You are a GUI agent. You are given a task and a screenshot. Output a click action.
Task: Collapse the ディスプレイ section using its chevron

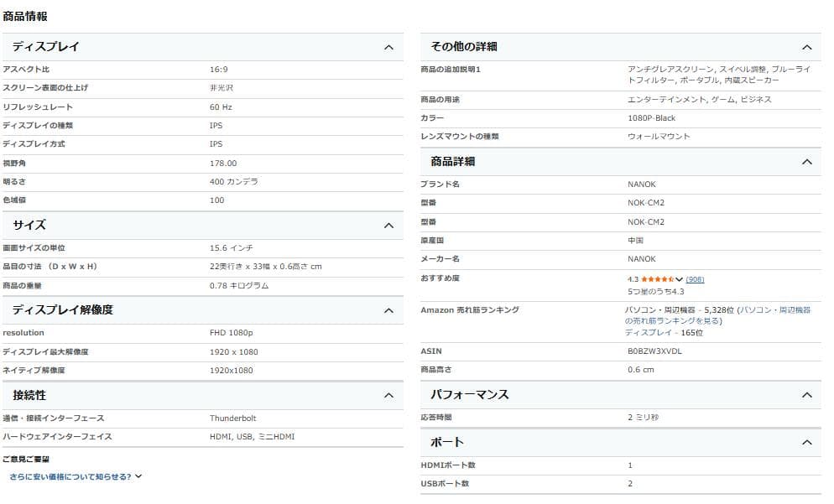[388, 47]
